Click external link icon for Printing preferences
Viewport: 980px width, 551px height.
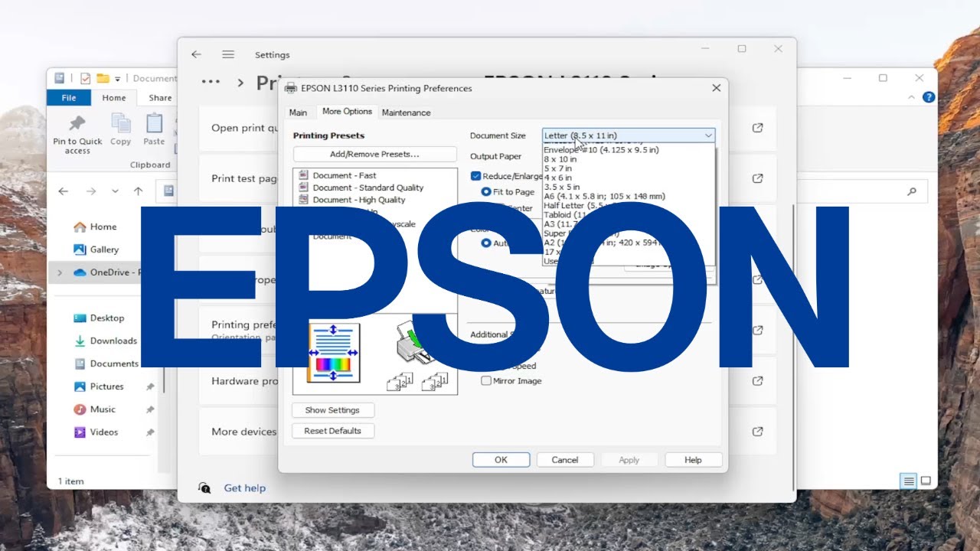tap(757, 331)
